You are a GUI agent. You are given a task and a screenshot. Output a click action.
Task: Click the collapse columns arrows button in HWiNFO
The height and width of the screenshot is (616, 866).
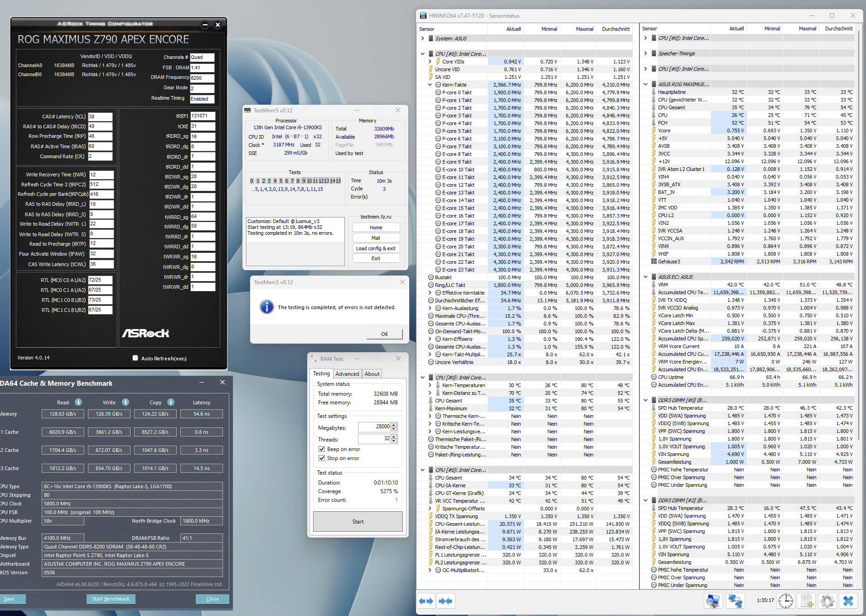coord(445,601)
